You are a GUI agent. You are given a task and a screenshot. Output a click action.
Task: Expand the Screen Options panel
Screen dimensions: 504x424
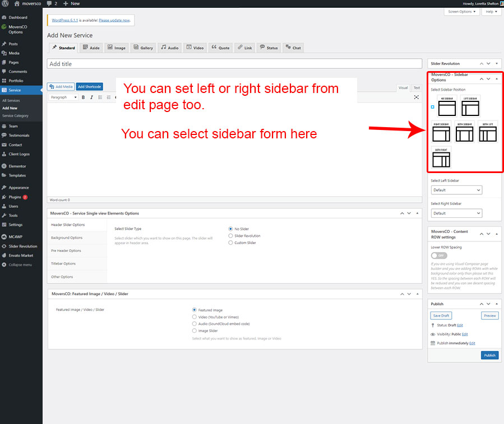coord(462,12)
